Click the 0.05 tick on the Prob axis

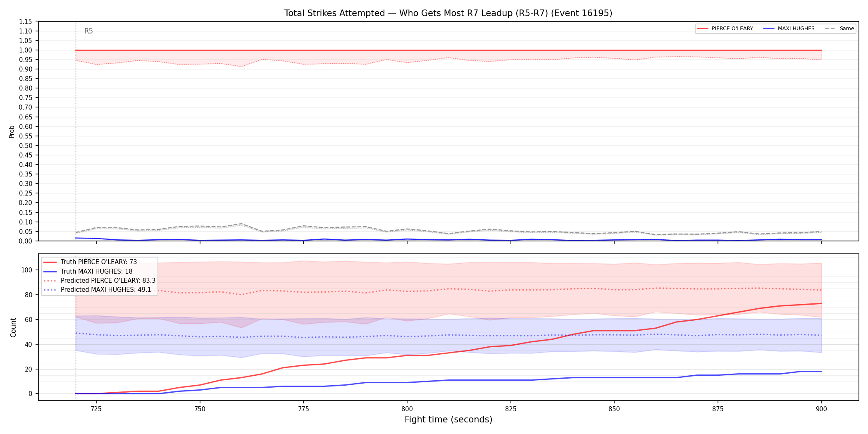coord(26,231)
